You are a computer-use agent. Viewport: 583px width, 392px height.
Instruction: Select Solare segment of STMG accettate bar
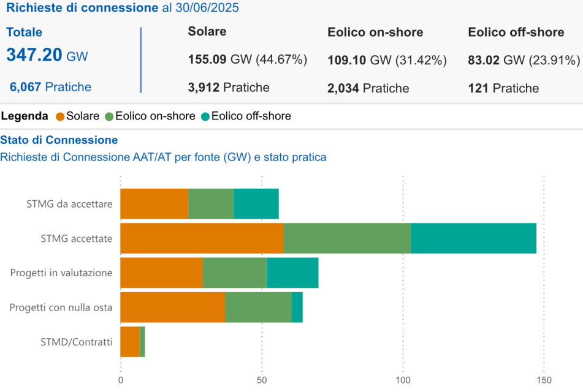(x=202, y=238)
